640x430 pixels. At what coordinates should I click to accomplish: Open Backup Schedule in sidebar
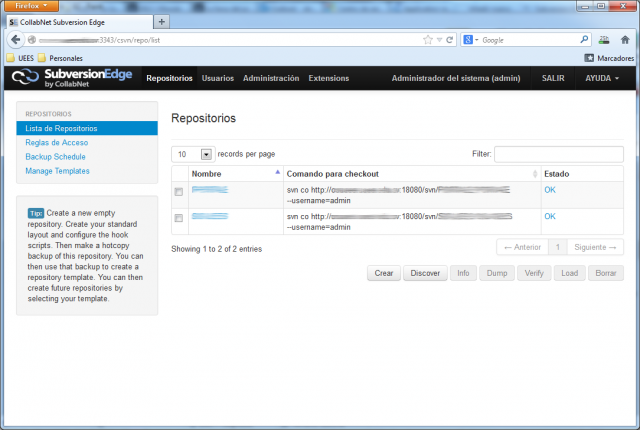[x=56, y=157]
